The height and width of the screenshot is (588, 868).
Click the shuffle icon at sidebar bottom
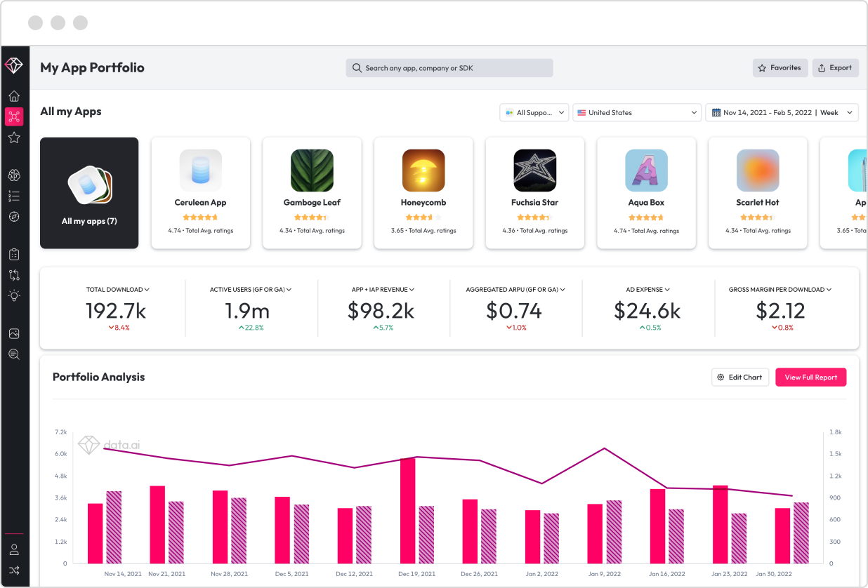click(14, 570)
